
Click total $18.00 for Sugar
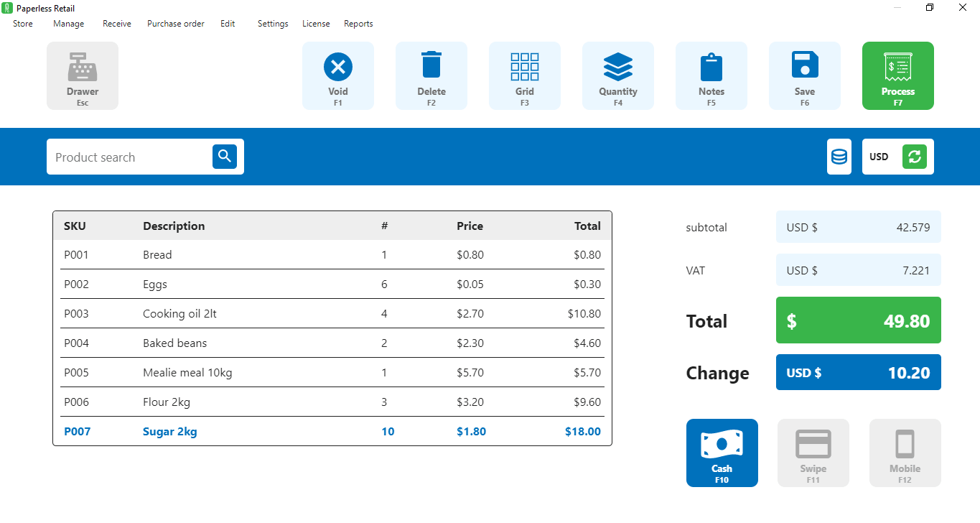583,431
